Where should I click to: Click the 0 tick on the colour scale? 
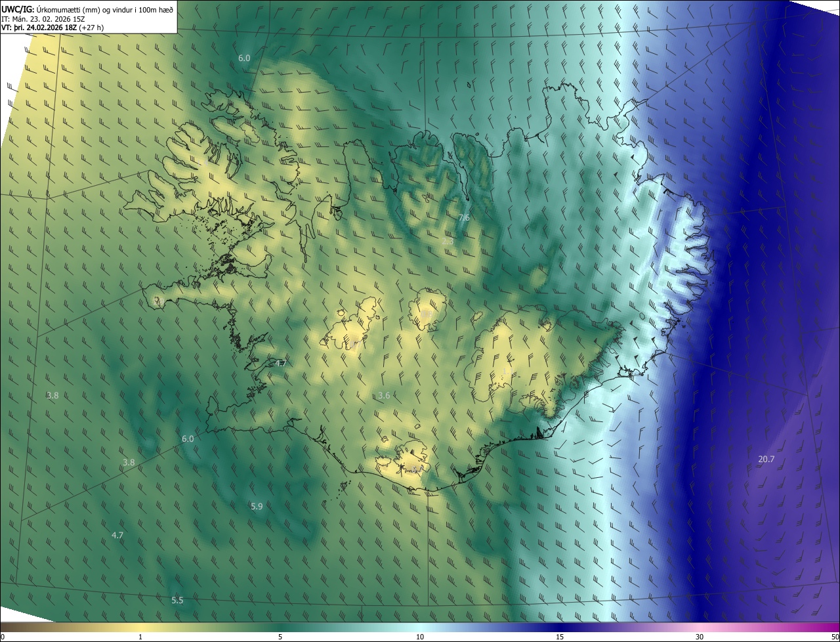(x=3, y=637)
